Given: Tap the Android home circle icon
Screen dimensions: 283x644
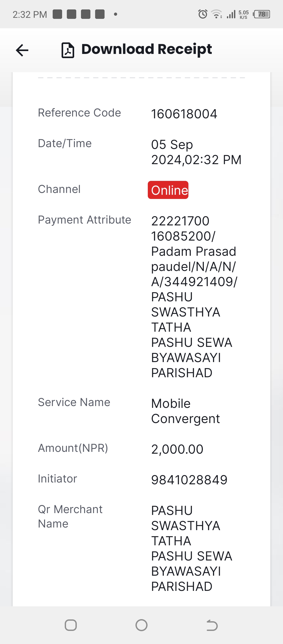Looking at the screenshot, I should [x=141, y=625].
